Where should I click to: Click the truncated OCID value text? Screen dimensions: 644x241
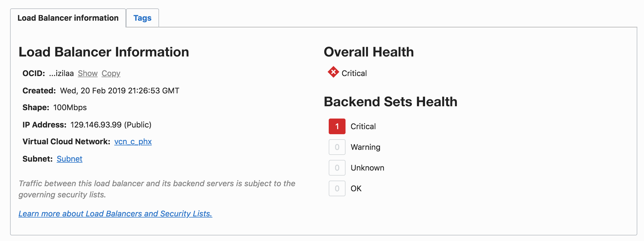(x=61, y=73)
